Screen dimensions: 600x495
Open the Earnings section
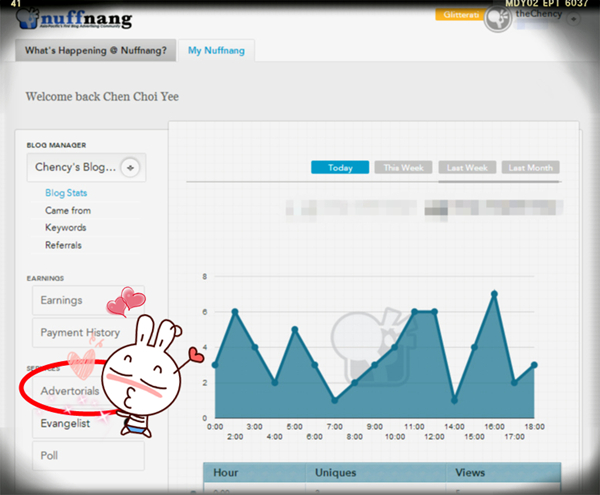[x=88, y=300]
